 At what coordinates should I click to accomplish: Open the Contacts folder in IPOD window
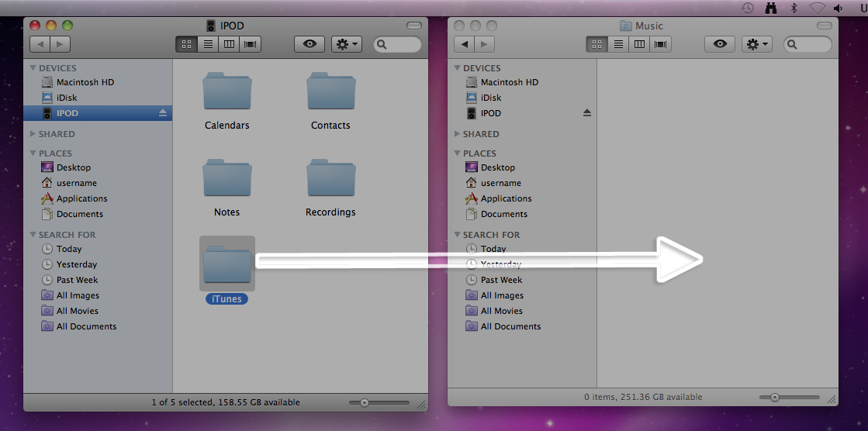click(x=331, y=91)
